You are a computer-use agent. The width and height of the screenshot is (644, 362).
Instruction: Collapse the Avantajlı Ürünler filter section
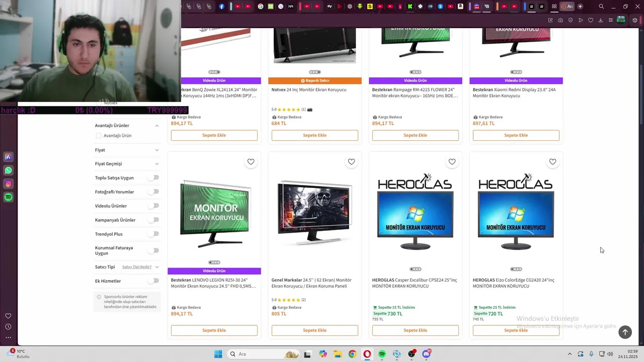click(157, 126)
